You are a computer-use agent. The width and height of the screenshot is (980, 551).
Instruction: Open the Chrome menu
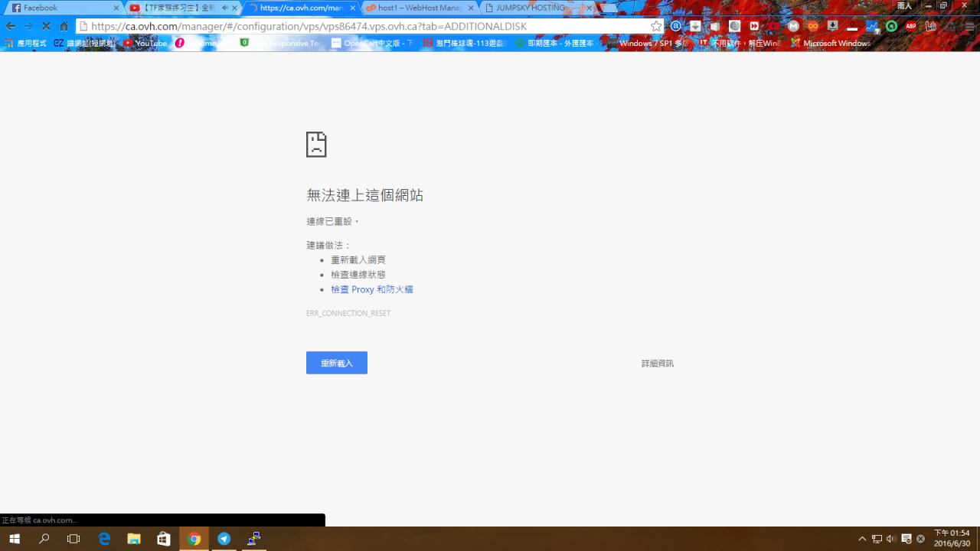pyautogui.click(x=969, y=26)
